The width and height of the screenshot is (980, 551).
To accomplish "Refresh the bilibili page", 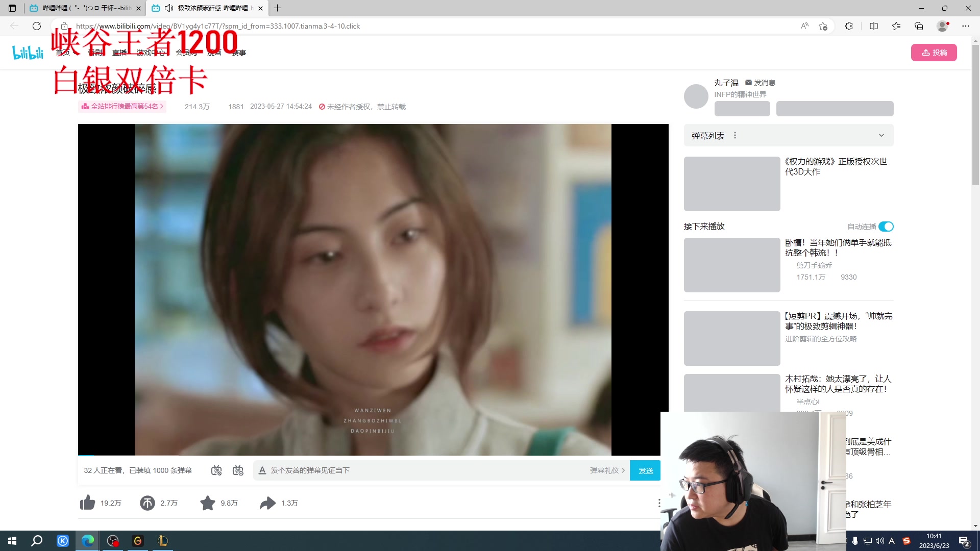I will tap(37, 26).
